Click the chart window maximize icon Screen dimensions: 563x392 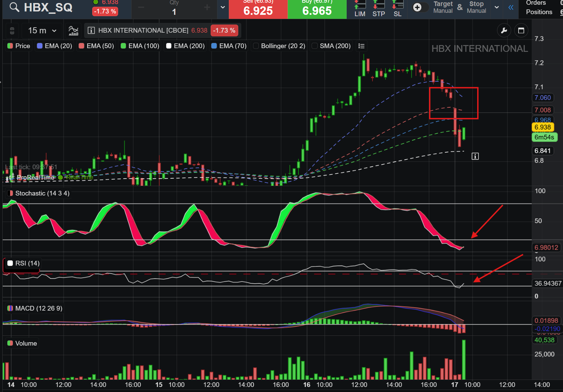pos(521,31)
